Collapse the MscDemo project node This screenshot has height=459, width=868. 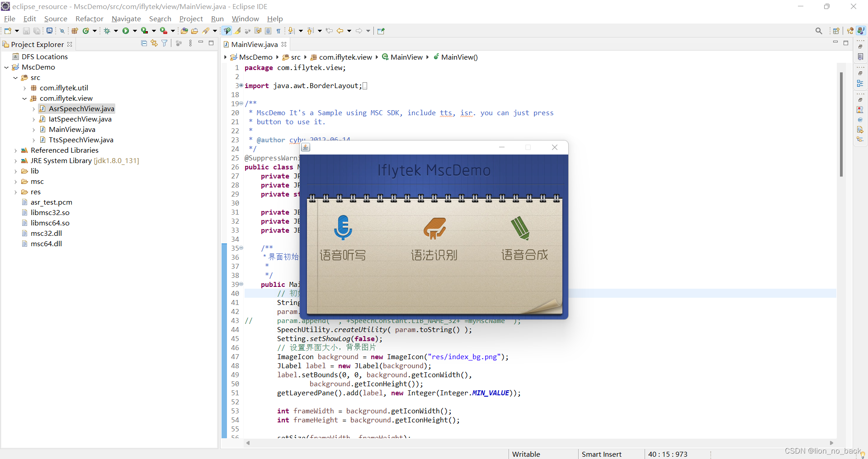pyautogui.click(x=7, y=67)
